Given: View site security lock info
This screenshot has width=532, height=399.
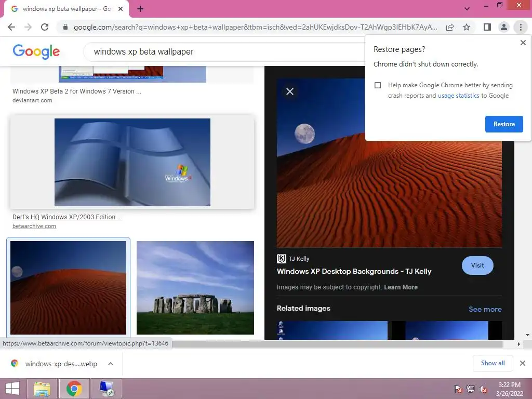Looking at the screenshot, I should (x=65, y=27).
